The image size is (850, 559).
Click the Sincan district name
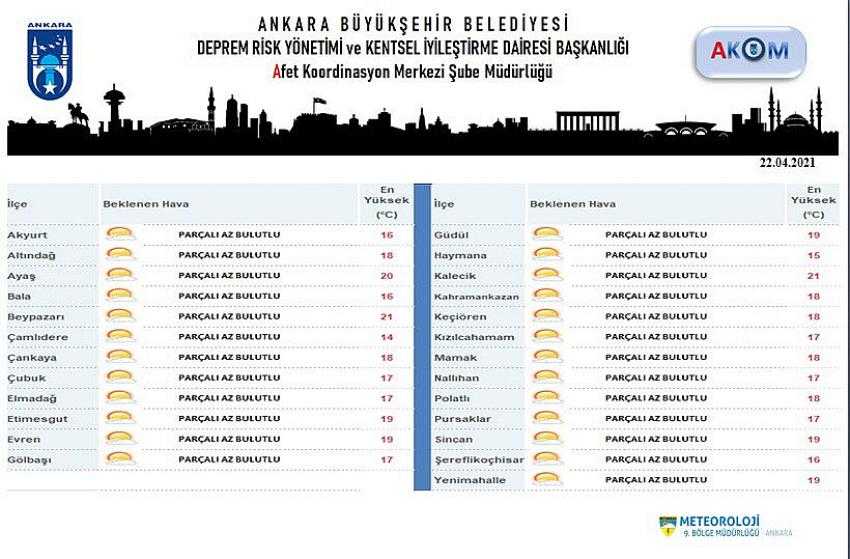point(453,440)
